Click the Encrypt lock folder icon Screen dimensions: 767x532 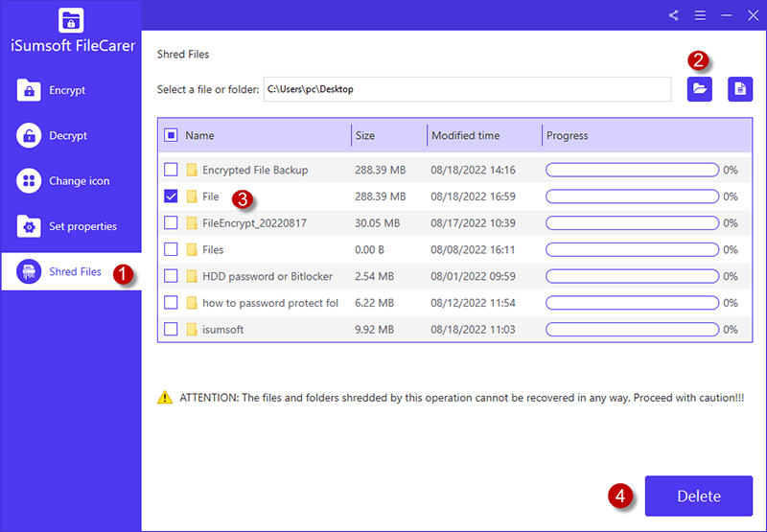click(29, 90)
